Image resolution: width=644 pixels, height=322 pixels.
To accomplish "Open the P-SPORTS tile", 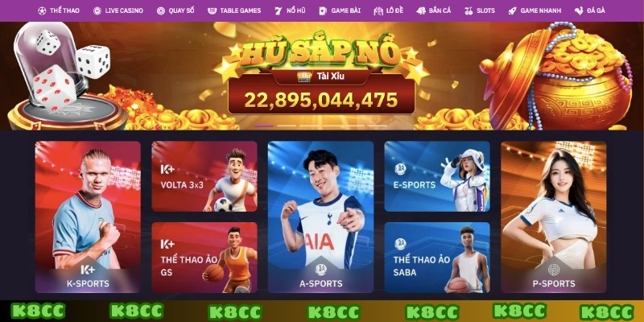I will tap(554, 217).
